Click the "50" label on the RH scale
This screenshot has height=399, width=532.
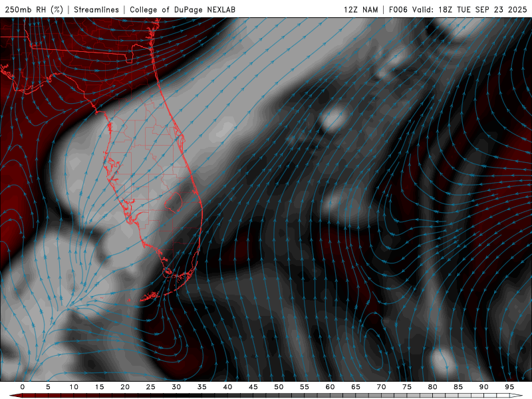coord(279,387)
